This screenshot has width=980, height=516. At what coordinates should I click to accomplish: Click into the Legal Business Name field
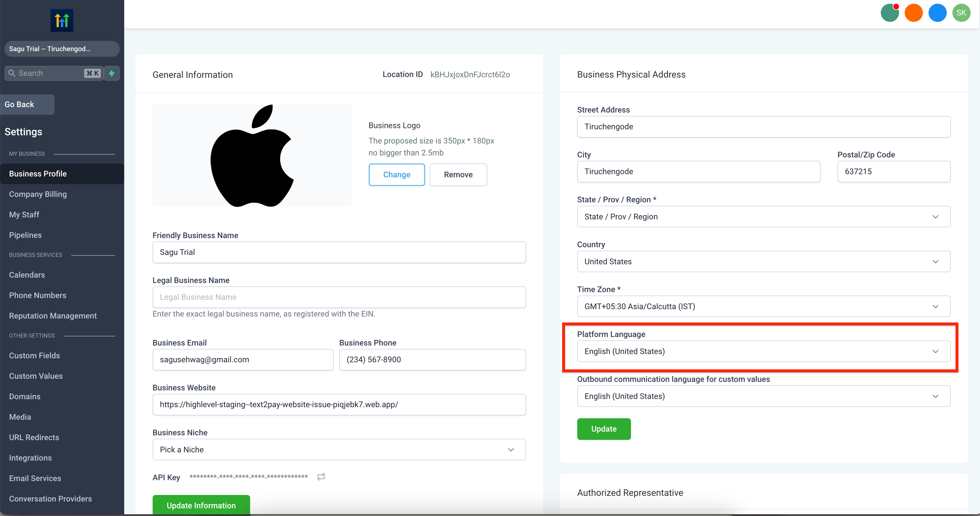click(x=339, y=297)
